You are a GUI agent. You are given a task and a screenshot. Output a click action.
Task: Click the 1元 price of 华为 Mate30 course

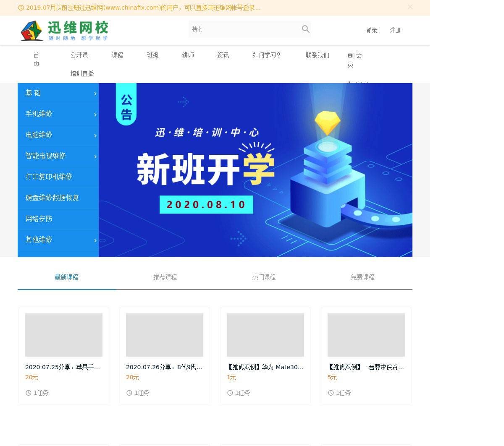pos(231,378)
